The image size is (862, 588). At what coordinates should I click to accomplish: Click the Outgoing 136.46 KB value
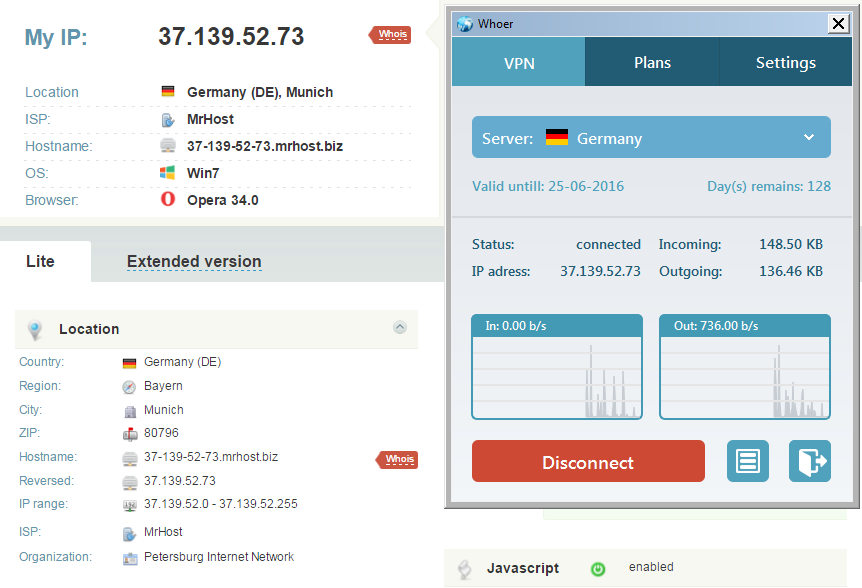tap(791, 271)
